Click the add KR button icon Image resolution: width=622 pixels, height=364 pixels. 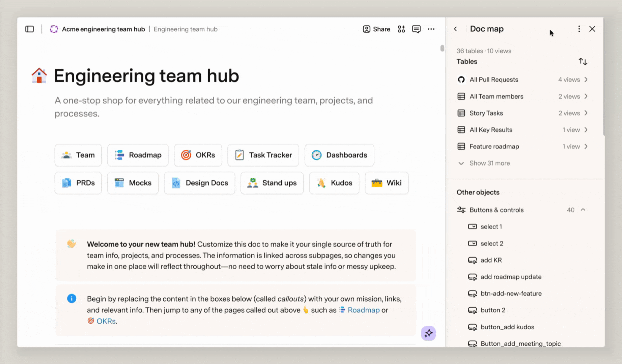coord(472,260)
